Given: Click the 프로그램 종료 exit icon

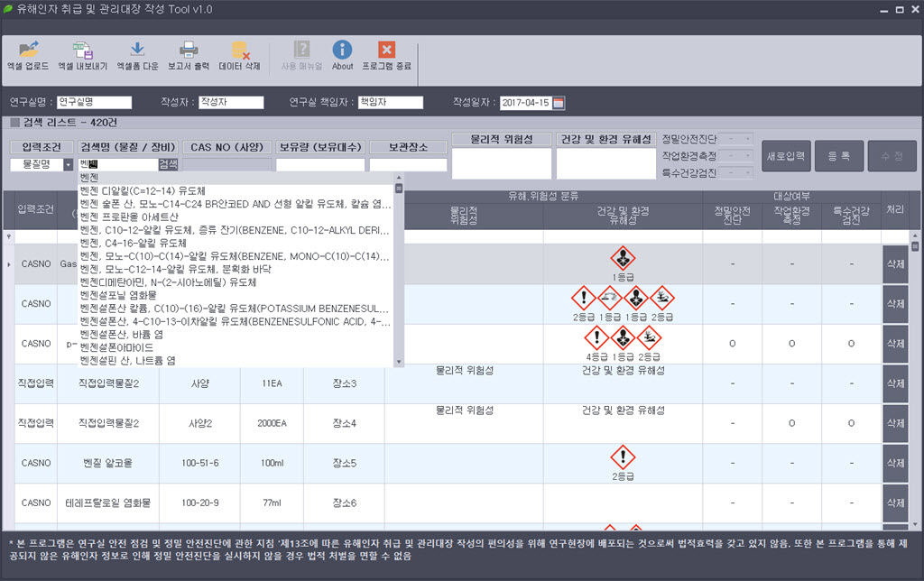Looking at the screenshot, I should (x=386, y=56).
